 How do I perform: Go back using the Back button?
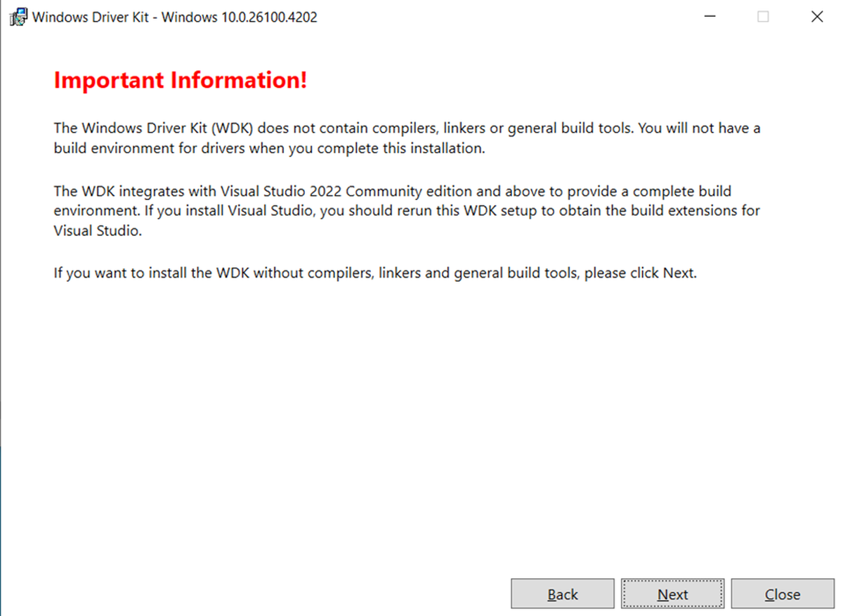pos(563,594)
